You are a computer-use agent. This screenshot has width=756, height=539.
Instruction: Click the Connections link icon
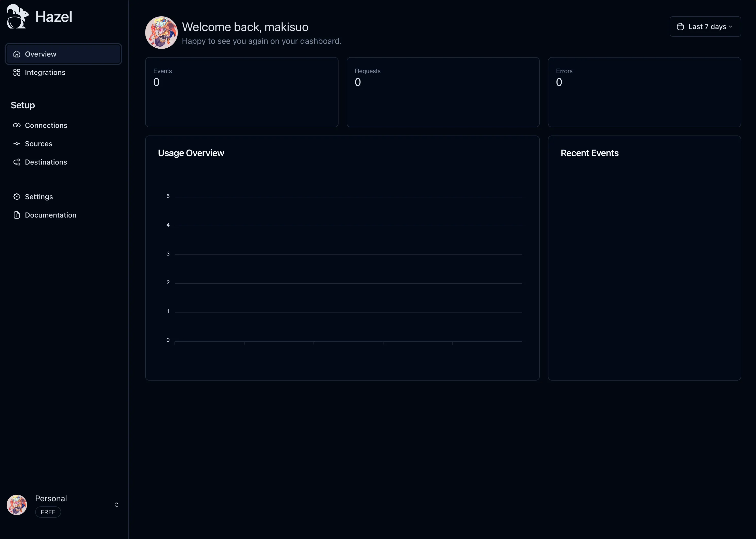[17, 126]
